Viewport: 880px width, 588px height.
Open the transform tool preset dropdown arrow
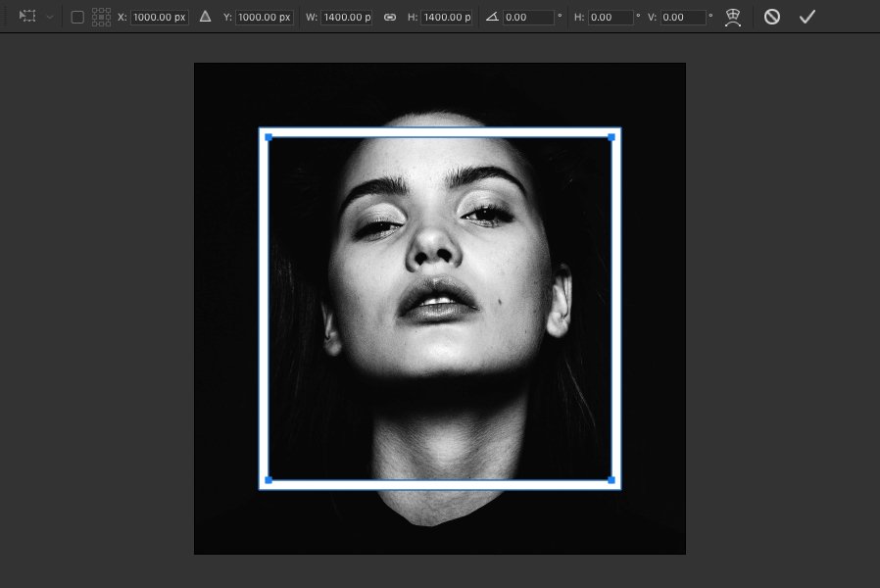(50, 18)
